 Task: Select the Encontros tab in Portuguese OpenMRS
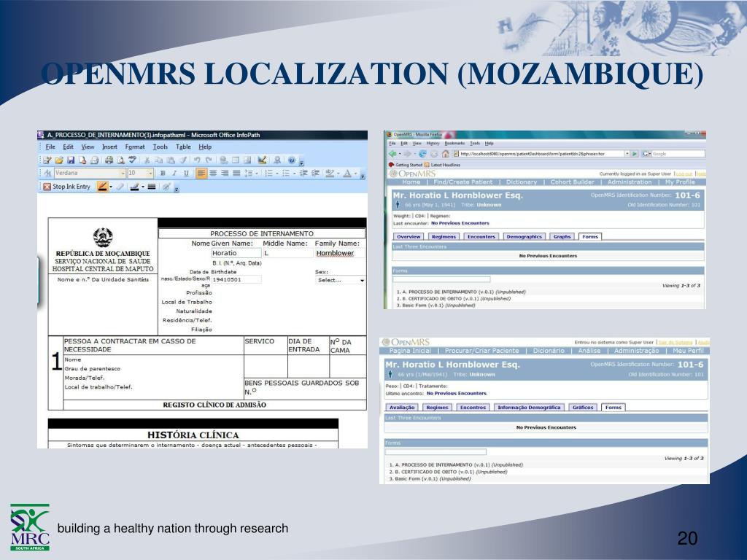[473, 408]
